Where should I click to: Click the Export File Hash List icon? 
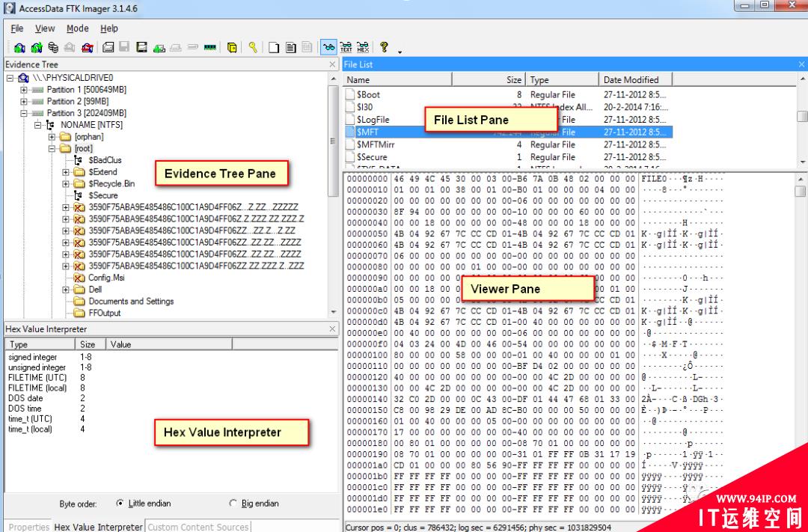pos(290,47)
